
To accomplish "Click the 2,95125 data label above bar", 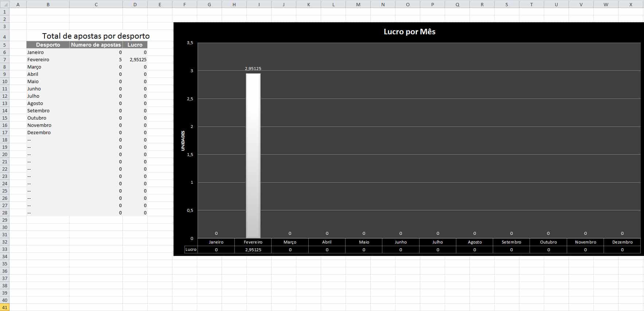I will coord(253,69).
